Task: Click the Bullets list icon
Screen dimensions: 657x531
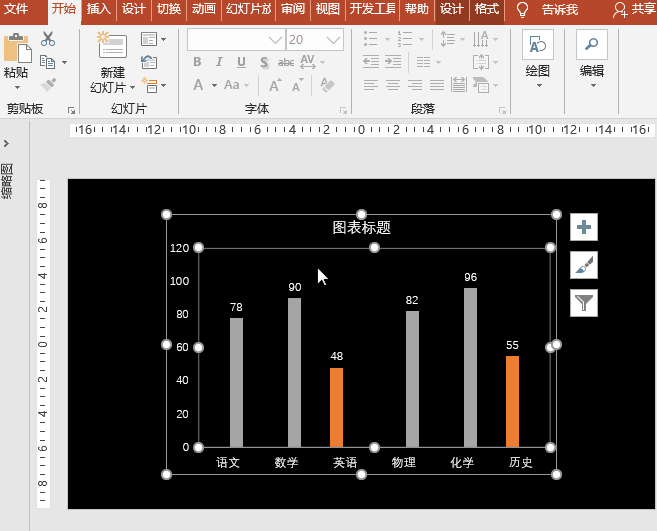Action: pos(370,39)
